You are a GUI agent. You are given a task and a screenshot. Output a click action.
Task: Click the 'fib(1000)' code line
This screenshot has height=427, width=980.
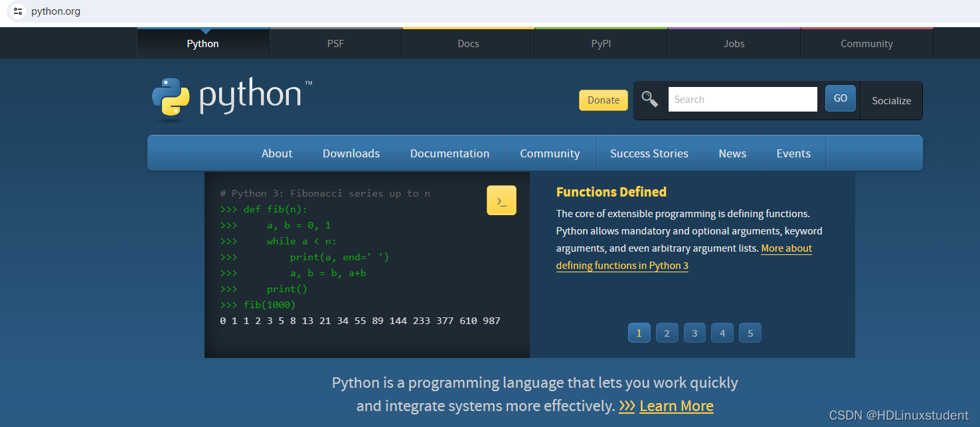coord(258,305)
